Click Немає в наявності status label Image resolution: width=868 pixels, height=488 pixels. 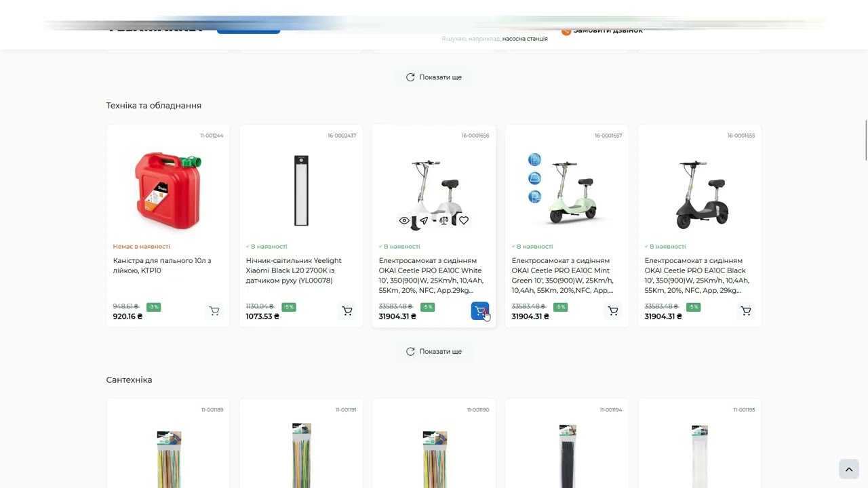pos(142,247)
